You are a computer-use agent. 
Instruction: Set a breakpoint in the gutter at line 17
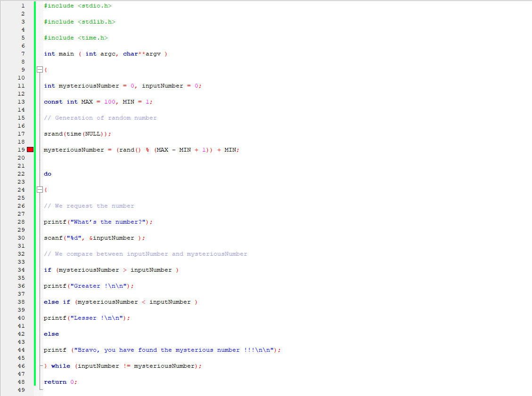(30, 133)
